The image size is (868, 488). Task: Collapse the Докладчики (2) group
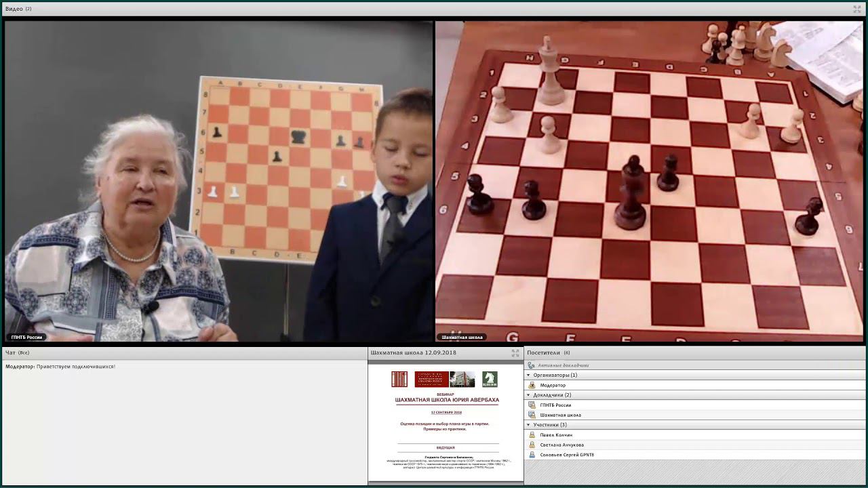coord(529,394)
